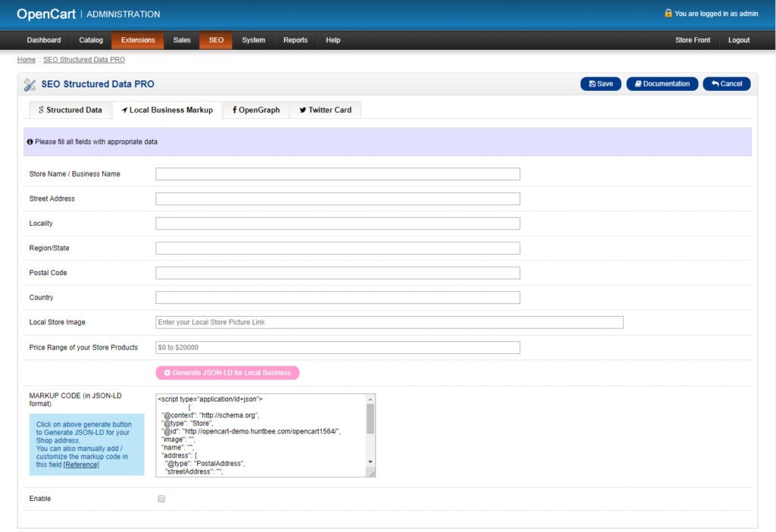This screenshot has width=776, height=532.
Task: Open the System menu
Action: point(253,40)
